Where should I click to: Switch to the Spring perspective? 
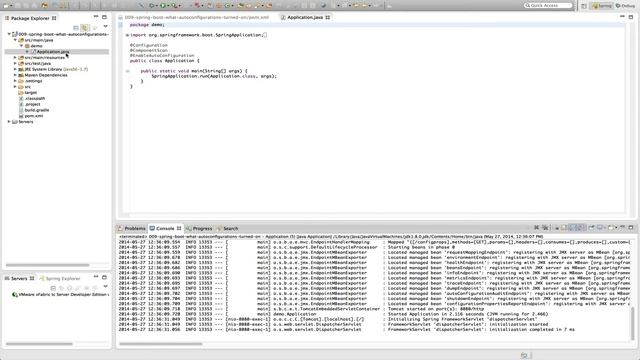pos(602,6)
